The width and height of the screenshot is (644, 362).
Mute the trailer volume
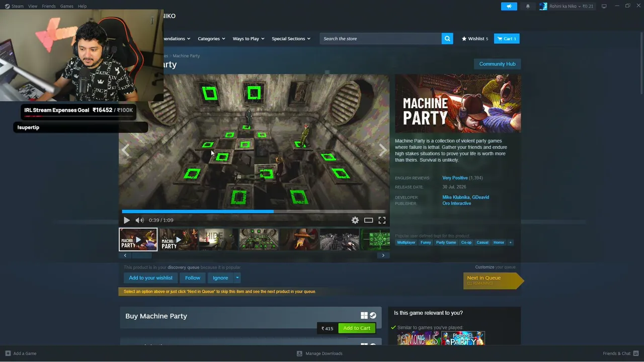coord(139,220)
